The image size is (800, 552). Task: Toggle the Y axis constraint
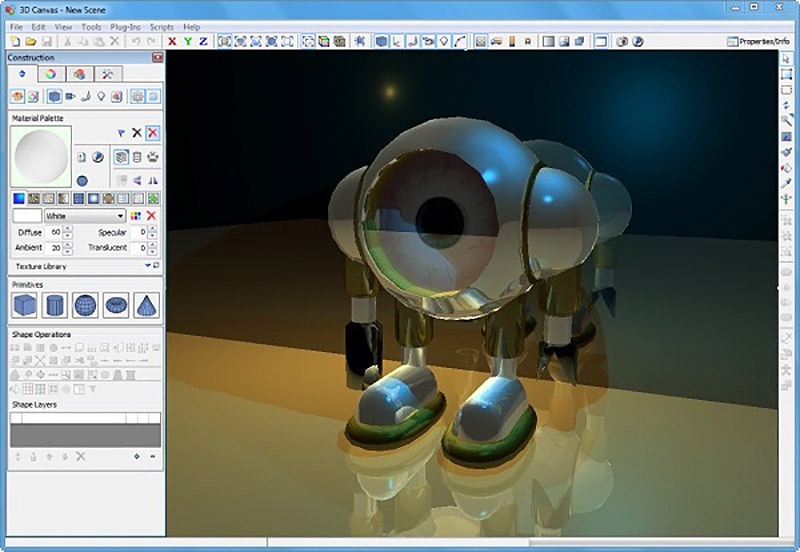[x=188, y=42]
